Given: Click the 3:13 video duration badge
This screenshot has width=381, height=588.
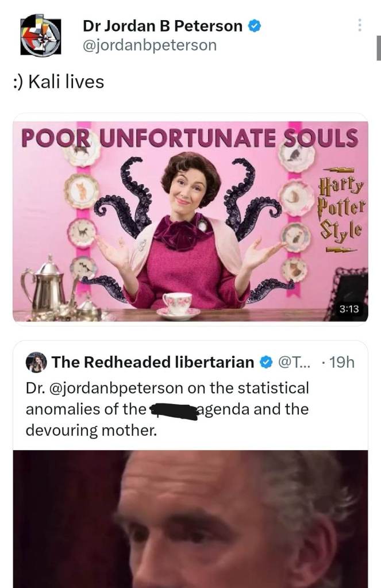Looking at the screenshot, I should 349,309.
